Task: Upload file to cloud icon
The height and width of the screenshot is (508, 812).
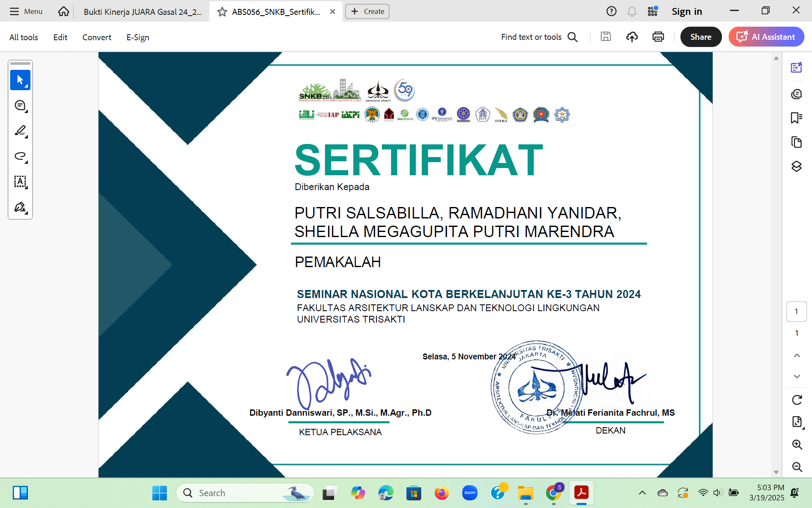Action: [x=632, y=37]
